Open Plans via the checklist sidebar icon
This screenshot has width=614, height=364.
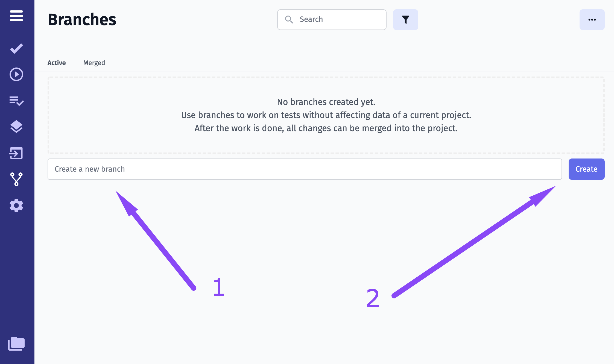(x=16, y=101)
